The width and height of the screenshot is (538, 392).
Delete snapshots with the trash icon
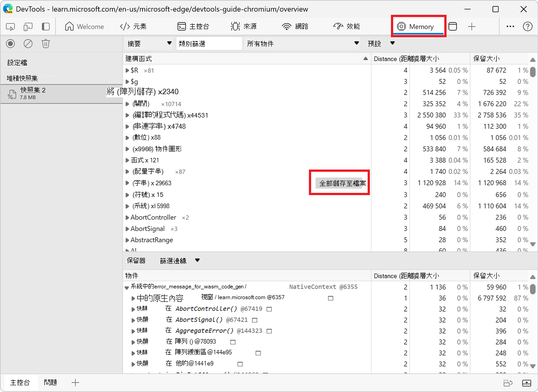(x=45, y=44)
